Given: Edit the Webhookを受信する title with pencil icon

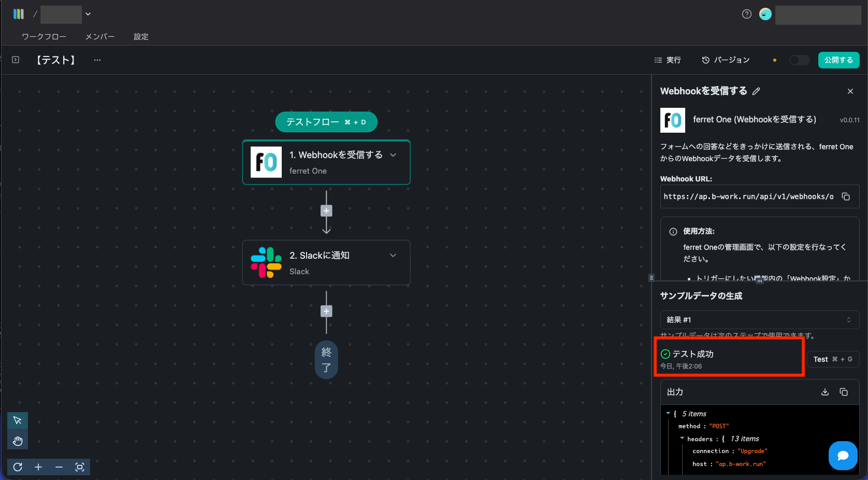Looking at the screenshot, I should pos(756,91).
